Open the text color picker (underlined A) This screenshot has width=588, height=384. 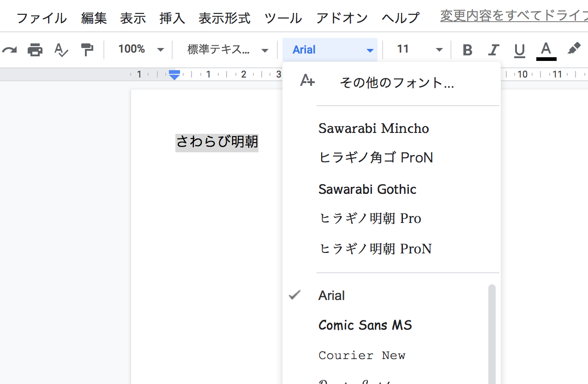[546, 50]
